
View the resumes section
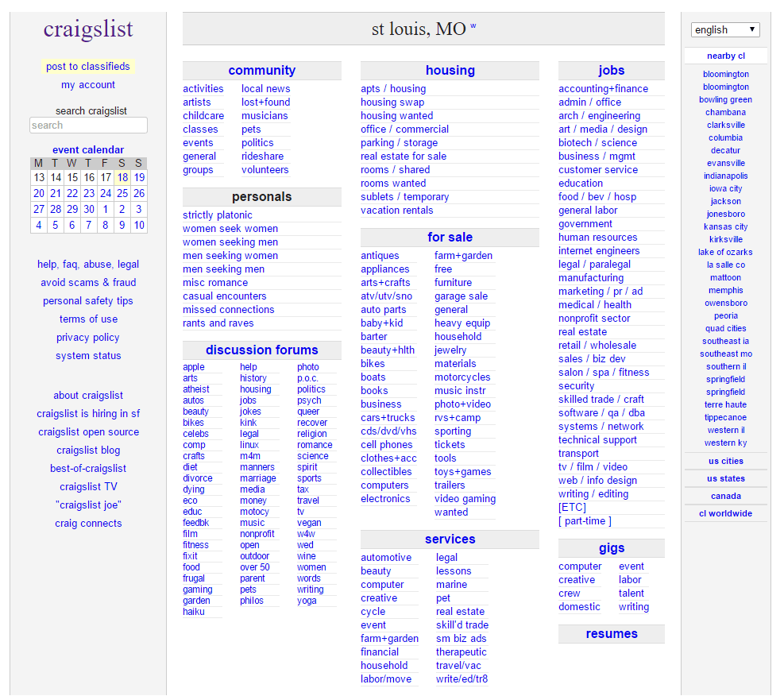(611, 634)
